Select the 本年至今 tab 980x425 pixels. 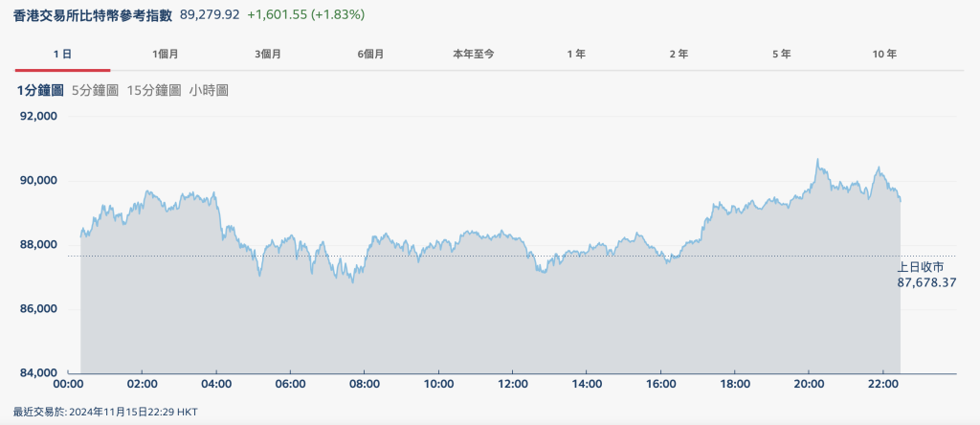[x=473, y=55]
